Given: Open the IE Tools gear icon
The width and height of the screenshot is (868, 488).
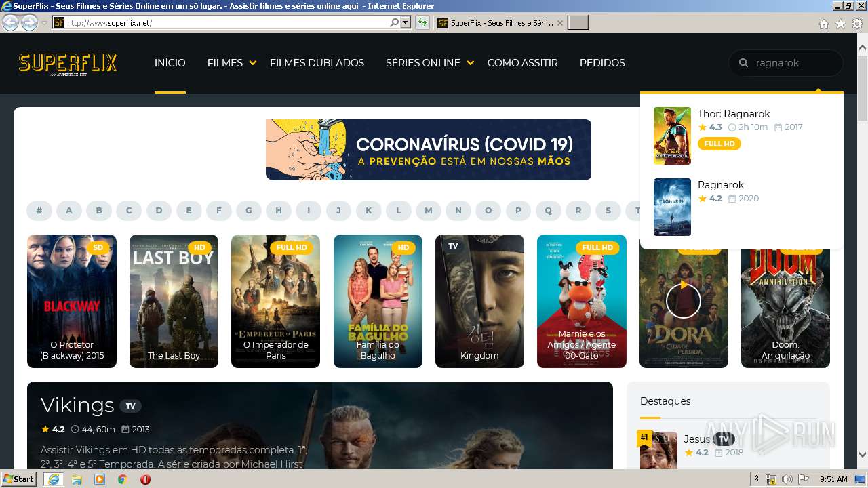Looking at the screenshot, I should [x=857, y=24].
